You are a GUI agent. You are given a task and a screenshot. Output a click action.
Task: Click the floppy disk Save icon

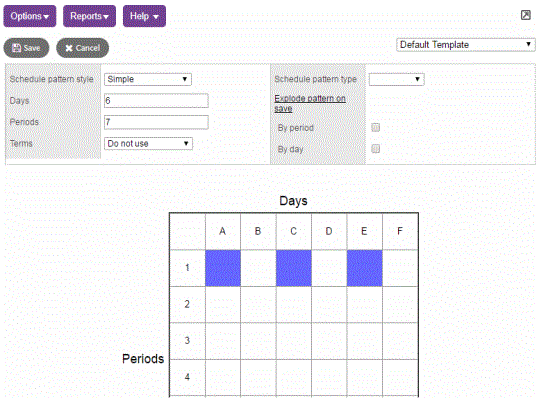click(16, 48)
